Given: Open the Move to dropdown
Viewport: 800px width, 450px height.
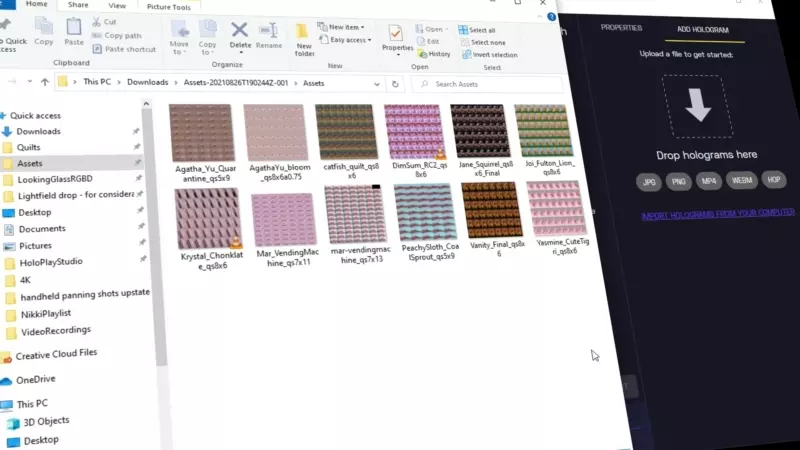Looking at the screenshot, I should [x=179, y=48].
